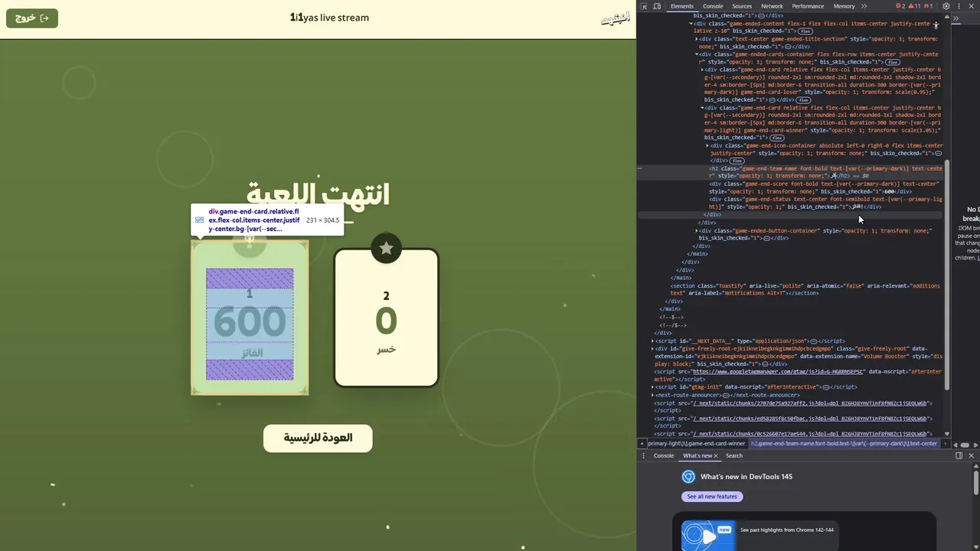Close the bottom drawer with X

click(x=971, y=455)
